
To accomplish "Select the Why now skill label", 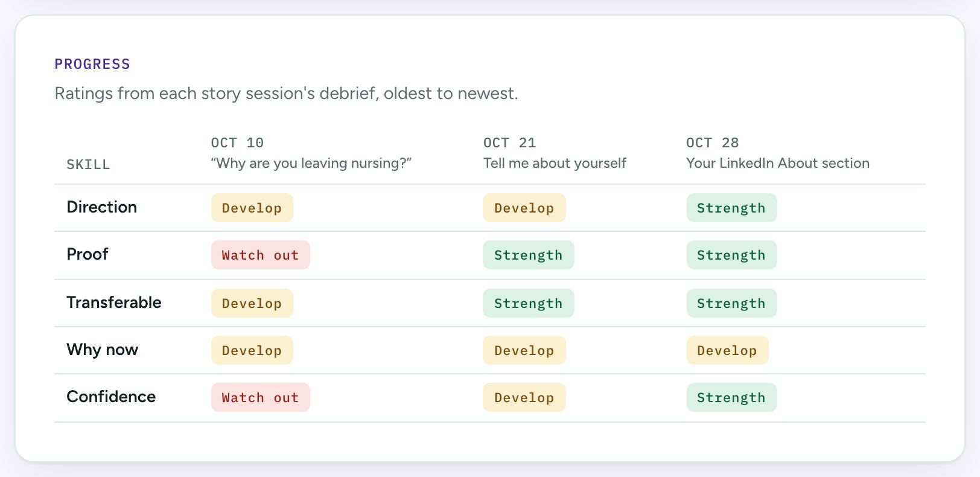I will click(102, 350).
